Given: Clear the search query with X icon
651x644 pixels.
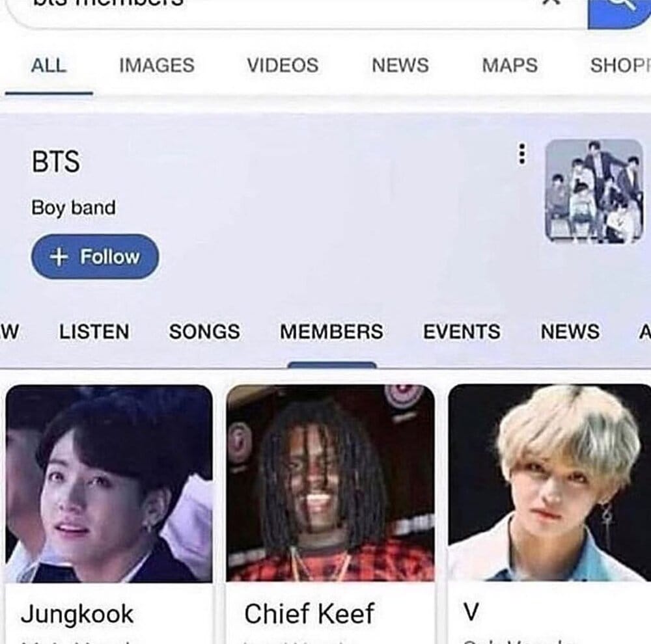Looking at the screenshot, I should point(552,3).
